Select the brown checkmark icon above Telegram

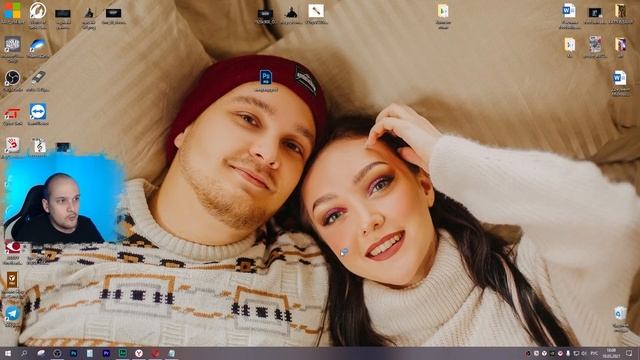12,280
